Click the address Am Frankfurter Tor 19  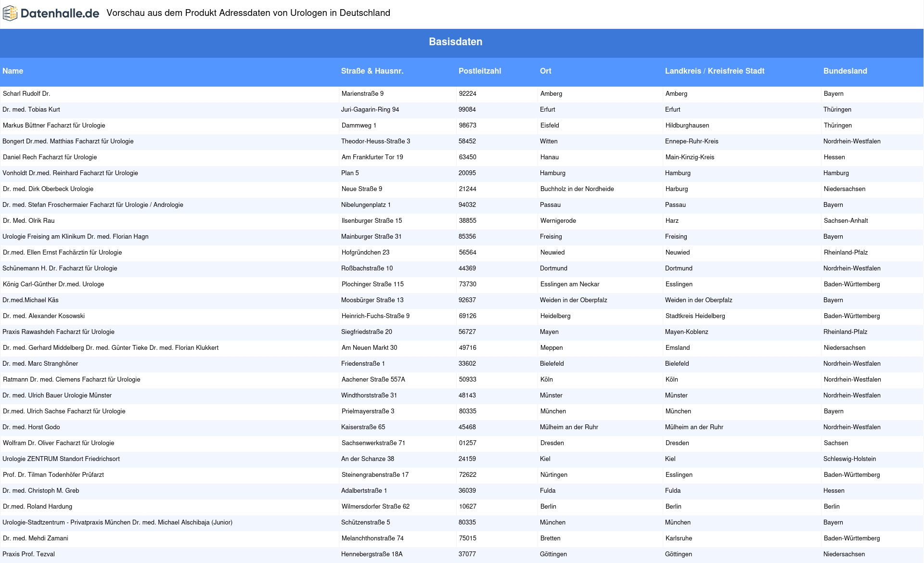[372, 157]
